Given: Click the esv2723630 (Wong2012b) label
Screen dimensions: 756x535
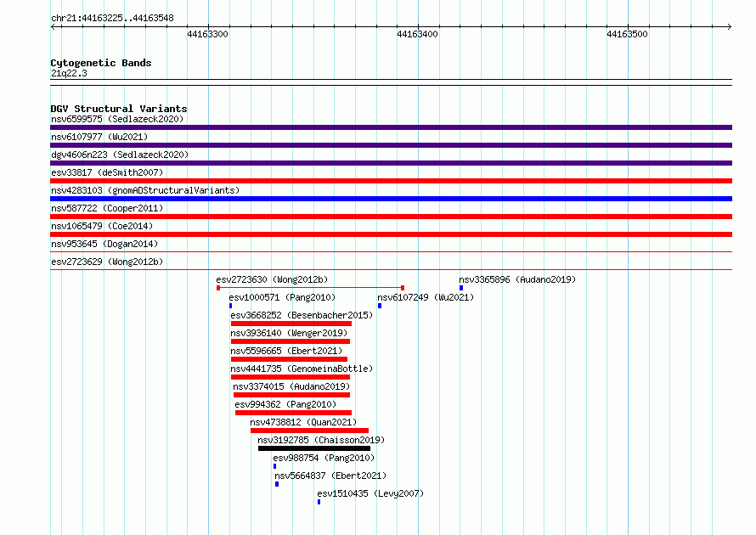Looking at the screenshot, I should click(x=272, y=279).
